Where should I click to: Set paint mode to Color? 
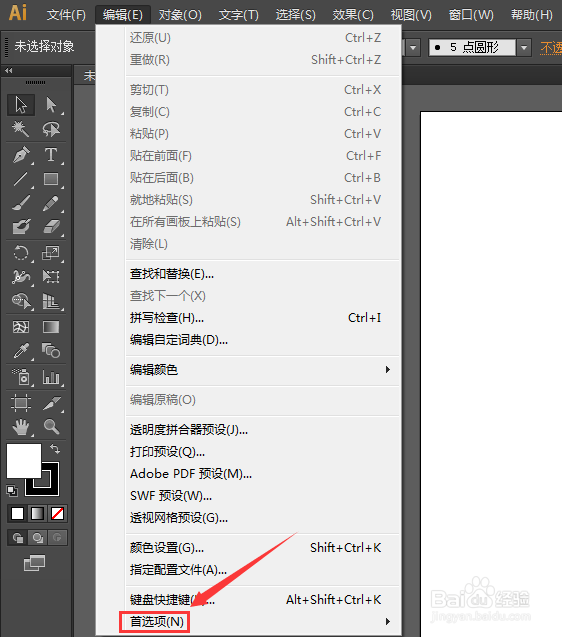[x=17, y=514]
